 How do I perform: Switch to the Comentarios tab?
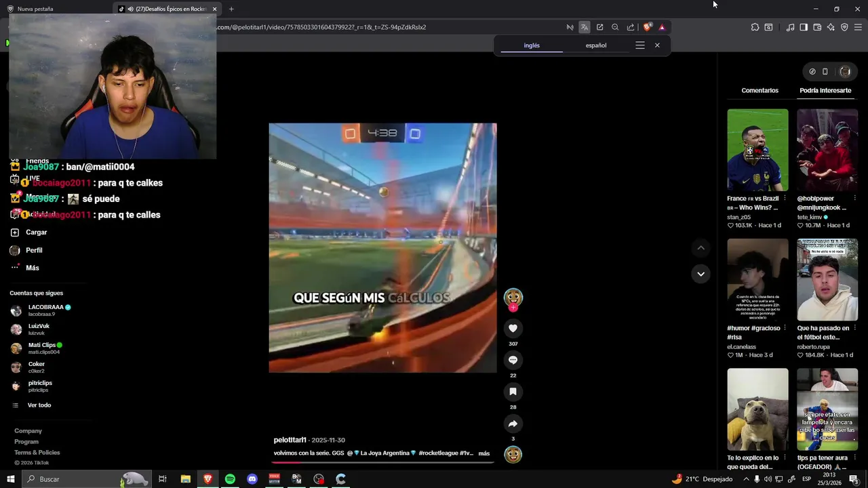[x=759, y=90]
